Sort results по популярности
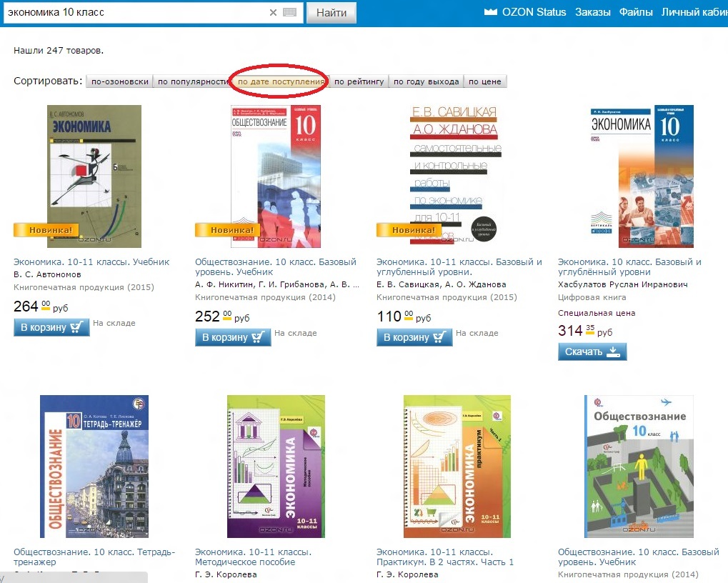 194,81
